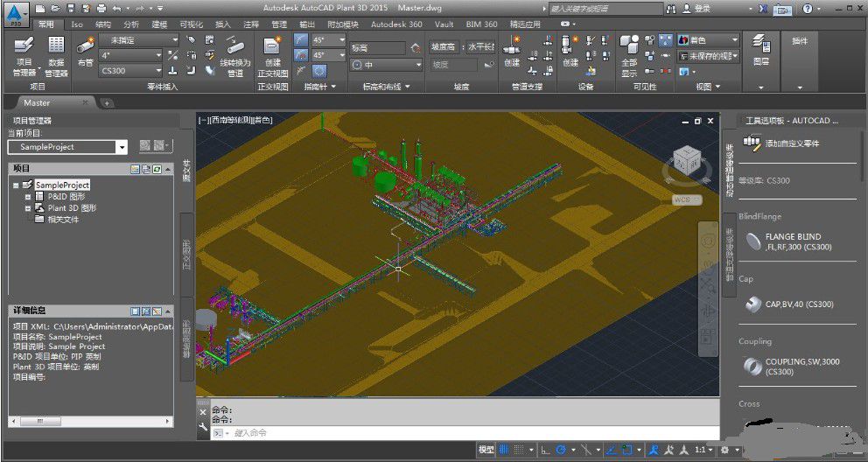Screen dimensions: 868x462
Task: Toggle ortho mode in status bar
Action: click(x=546, y=450)
